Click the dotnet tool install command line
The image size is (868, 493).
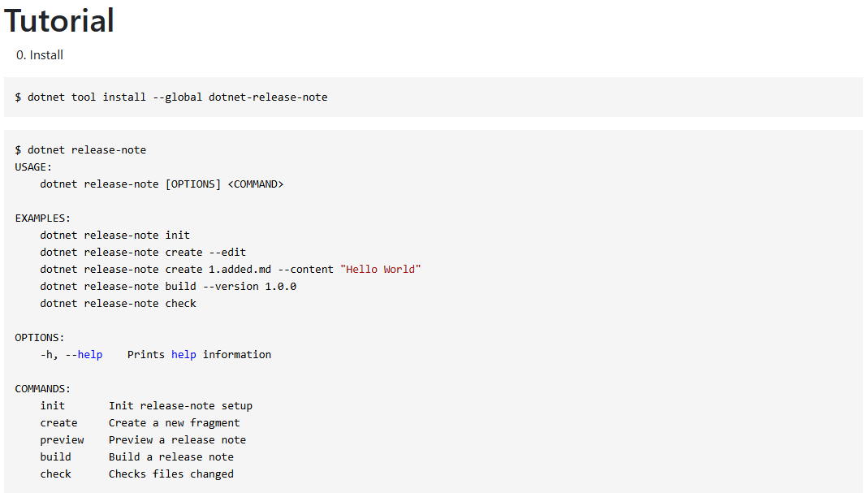[171, 97]
